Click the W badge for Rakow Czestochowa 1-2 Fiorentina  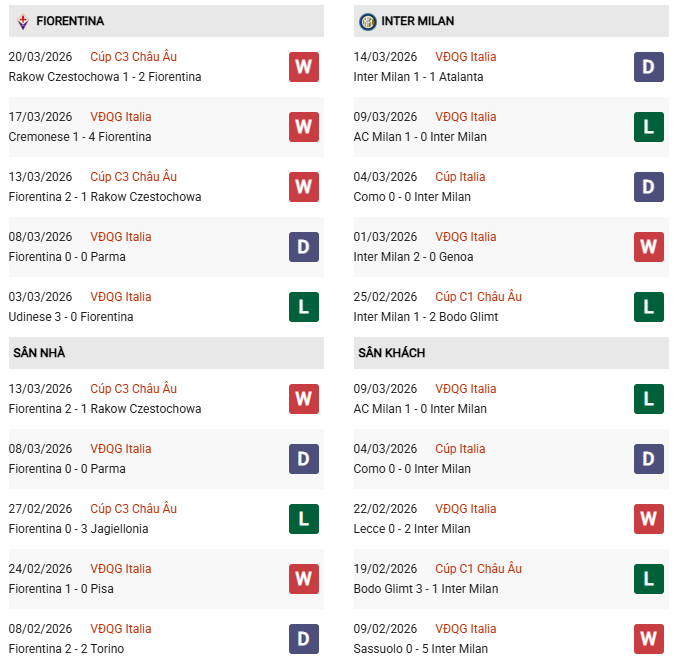304,67
